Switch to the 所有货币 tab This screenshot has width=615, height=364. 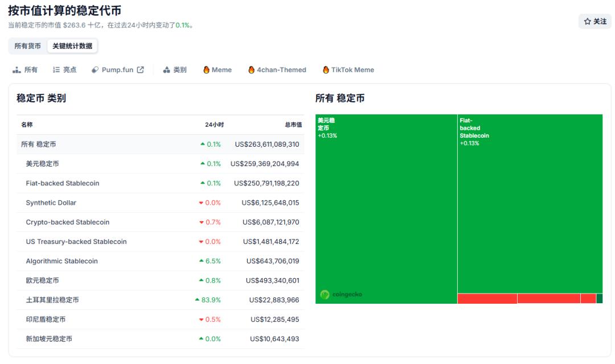pyautogui.click(x=27, y=46)
